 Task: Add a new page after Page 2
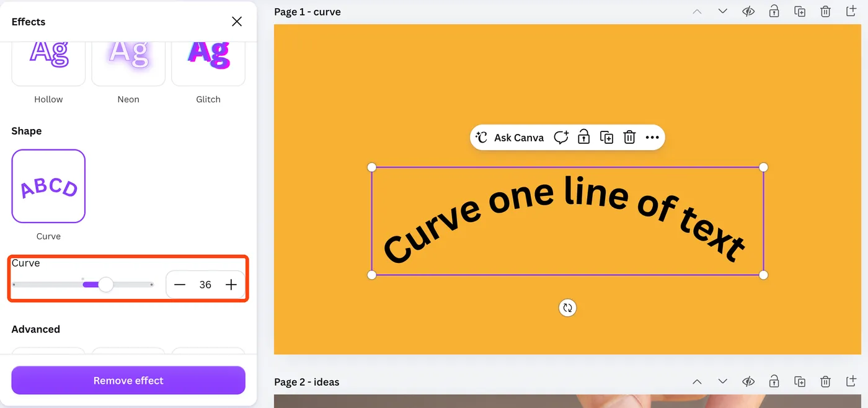[851, 382]
